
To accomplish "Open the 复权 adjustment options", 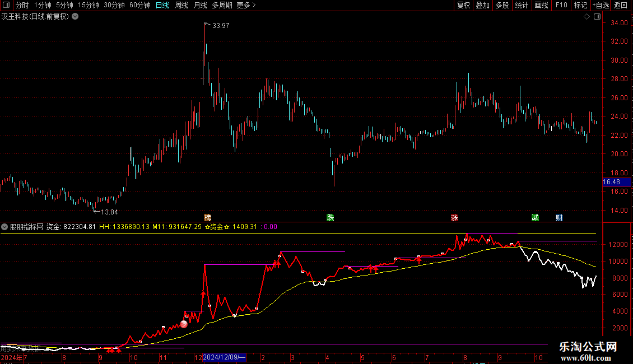I will coord(463,5).
